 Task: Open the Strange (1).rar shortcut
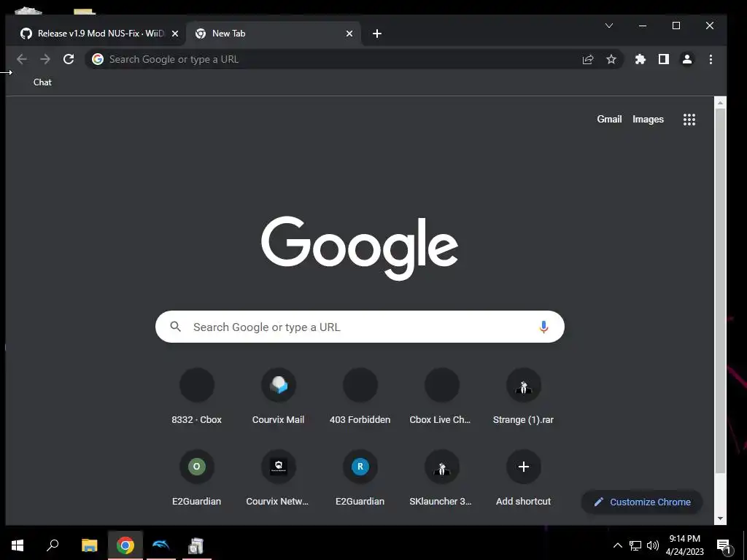tap(524, 396)
